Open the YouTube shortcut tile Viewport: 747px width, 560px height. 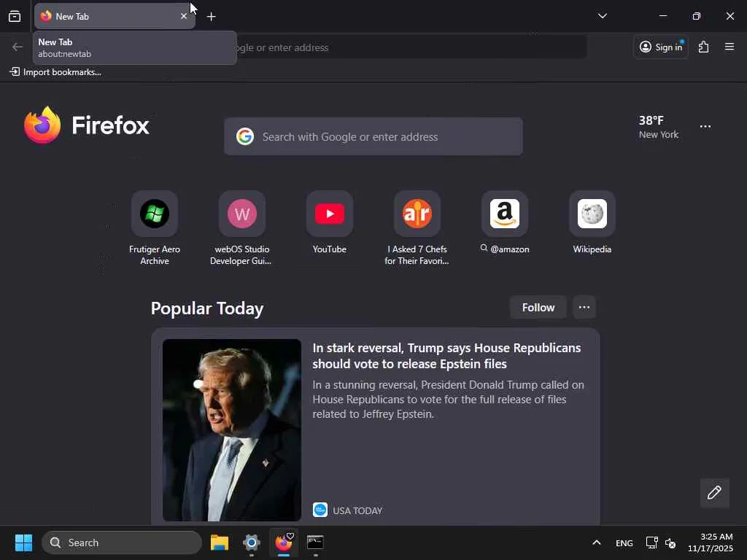[329, 223]
